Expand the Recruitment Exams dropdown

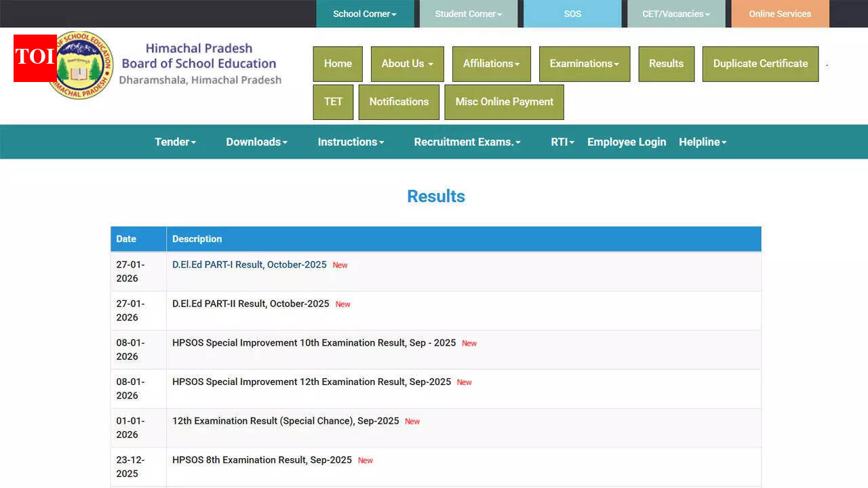click(467, 142)
